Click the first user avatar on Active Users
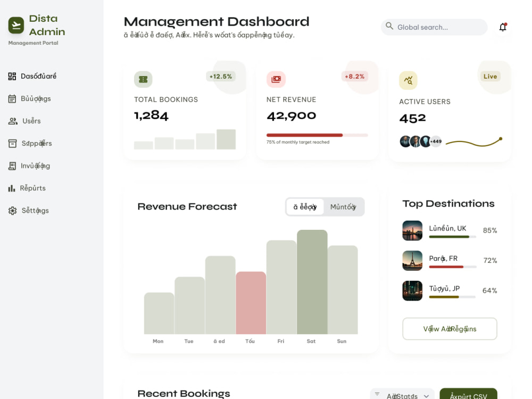 pos(405,142)
